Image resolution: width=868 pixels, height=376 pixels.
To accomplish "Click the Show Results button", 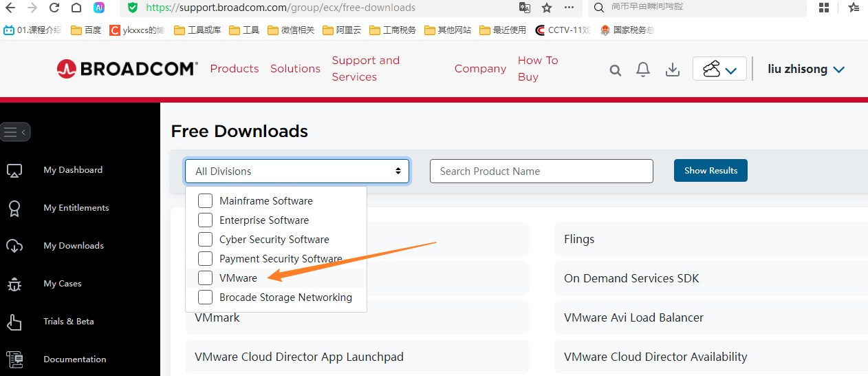I will tap(710, 171).
